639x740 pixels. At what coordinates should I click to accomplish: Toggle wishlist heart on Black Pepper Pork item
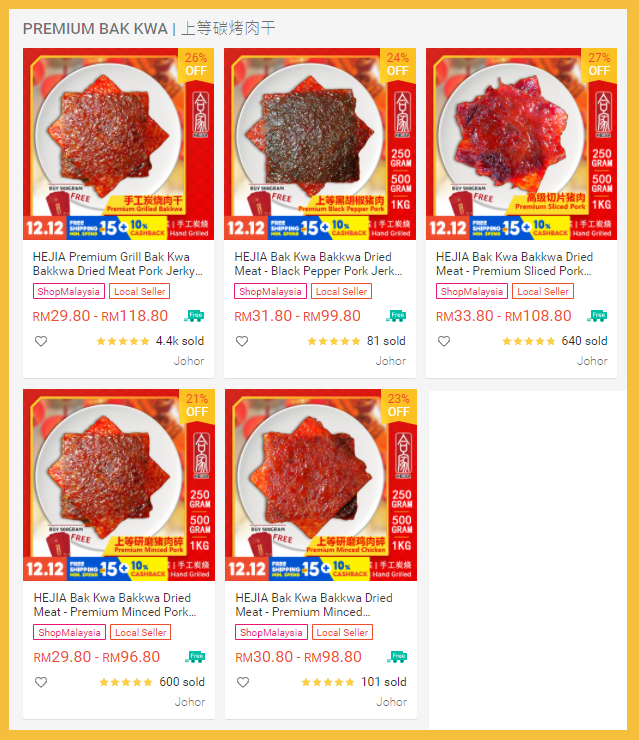tap(242, 341)
